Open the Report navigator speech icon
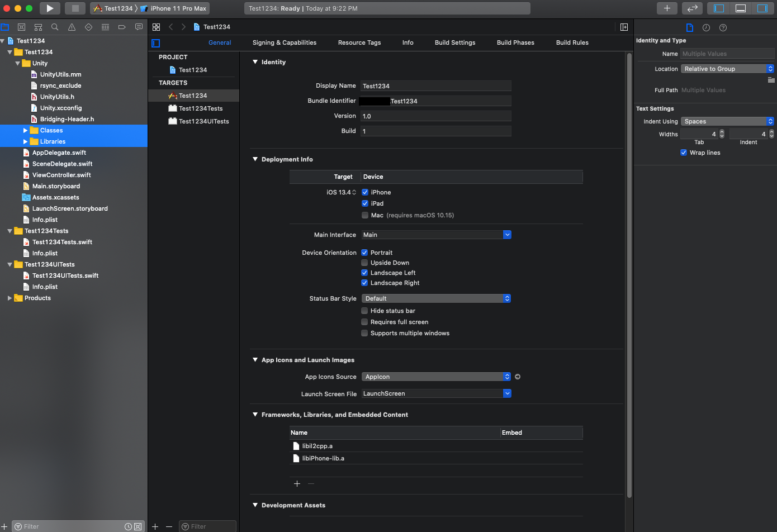 click(139, 27)
